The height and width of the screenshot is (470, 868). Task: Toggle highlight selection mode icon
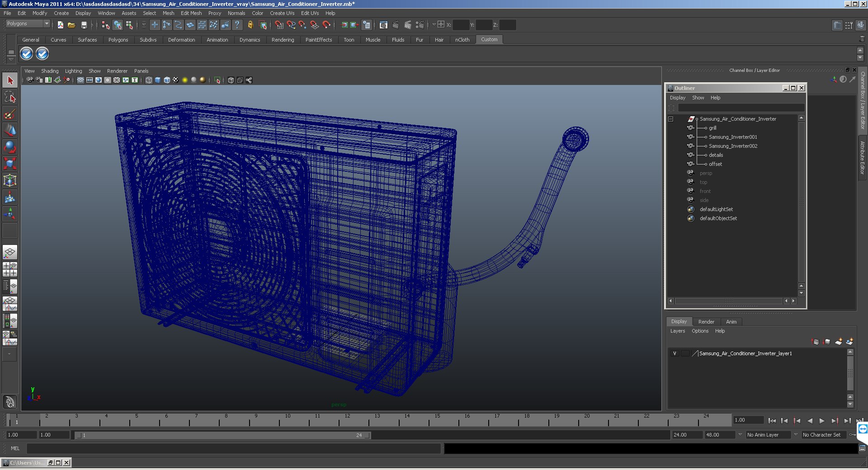pyautogui.click(x=263, y=25)
